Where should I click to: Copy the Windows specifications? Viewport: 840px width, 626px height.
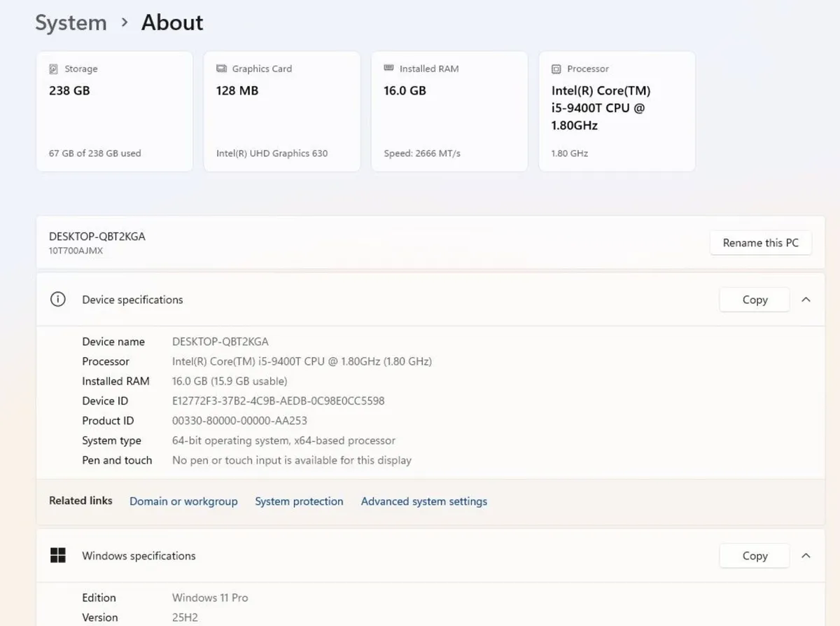pyautogui.click(x=755, y=556)
